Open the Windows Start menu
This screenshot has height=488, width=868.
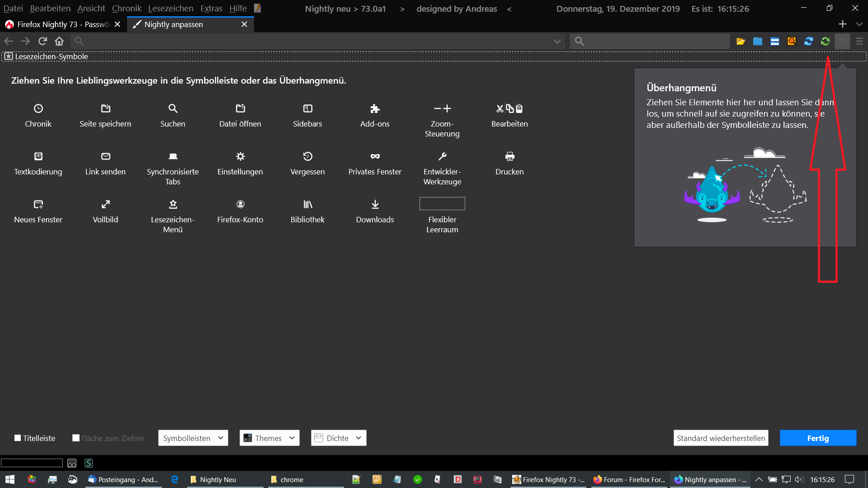click(10, 479)
